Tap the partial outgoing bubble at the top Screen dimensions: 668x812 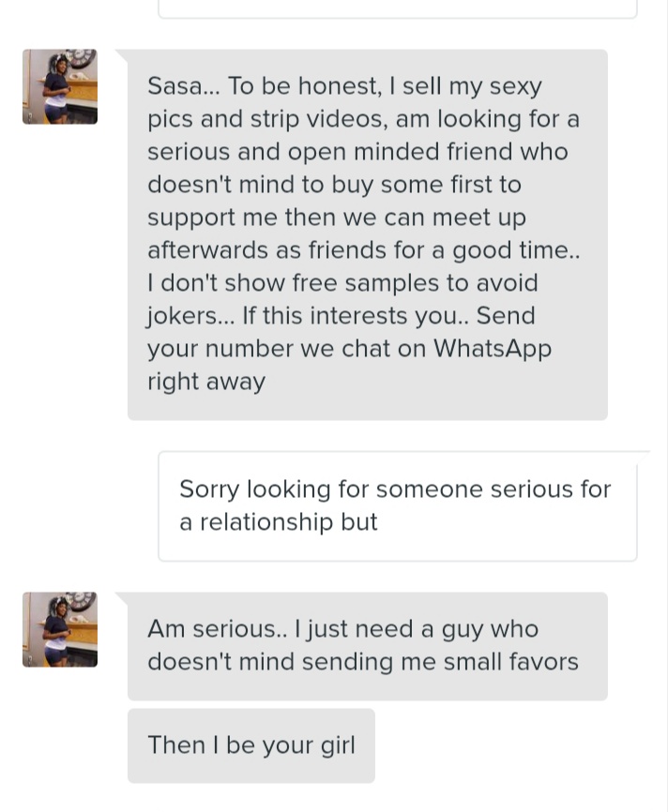(x=397, y=8)
